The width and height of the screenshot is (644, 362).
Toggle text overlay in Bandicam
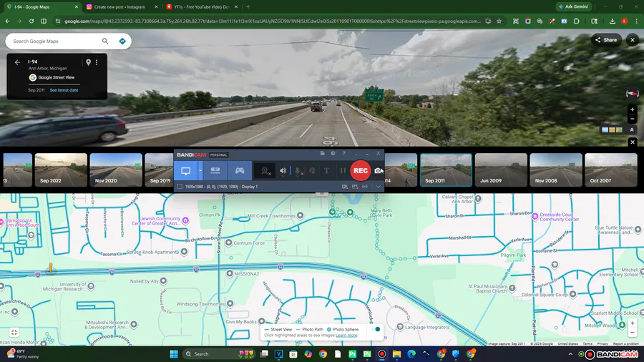(326, 171)
